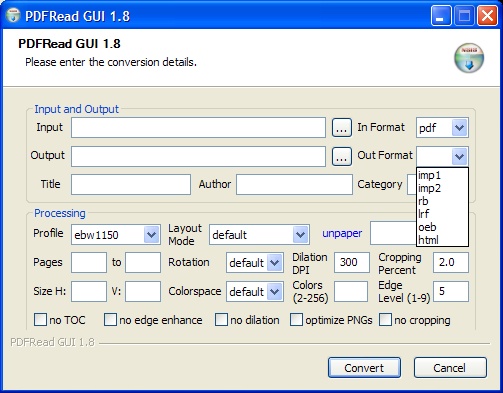Click the PDFRead globe logo in header
The image size is (503, 393).
pyautogui.click(x=469, y=58)
